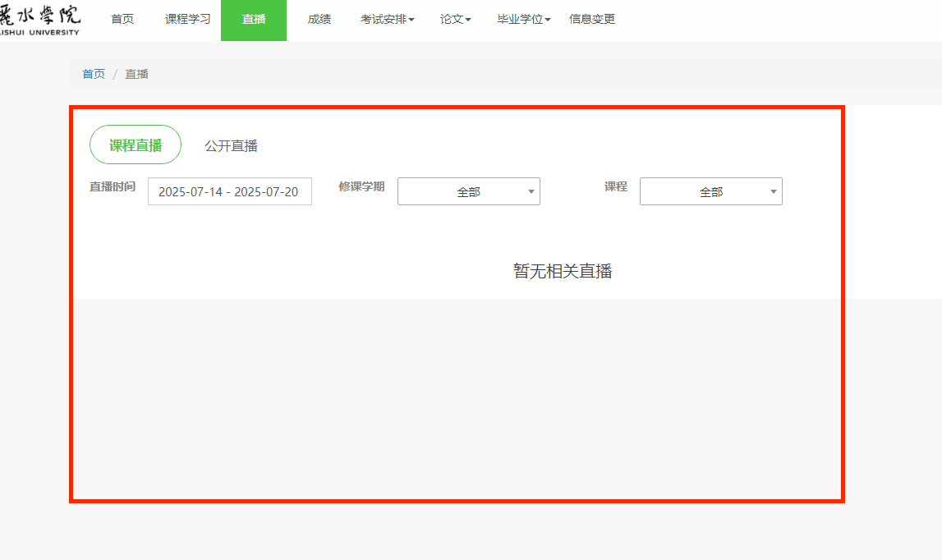Open the 课程 filter dropdown showing 全部

coord(710,192)
